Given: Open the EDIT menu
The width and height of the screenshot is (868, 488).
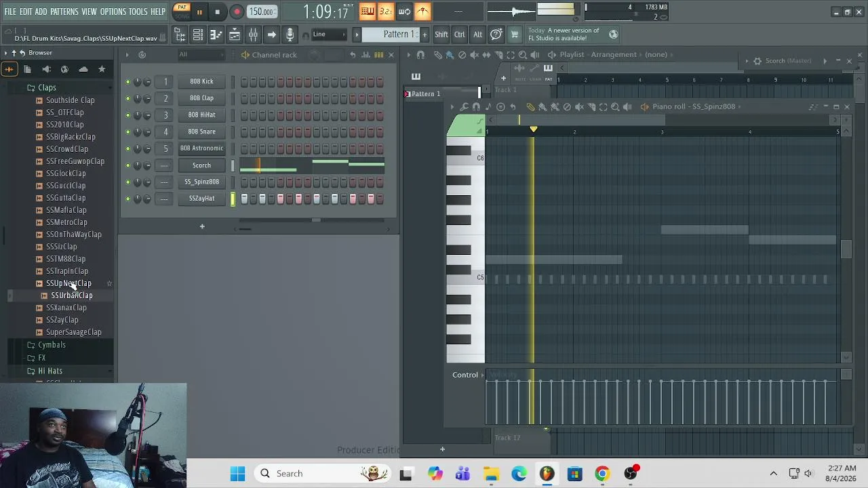Looking at the screenshot, I should coord(26,12).
